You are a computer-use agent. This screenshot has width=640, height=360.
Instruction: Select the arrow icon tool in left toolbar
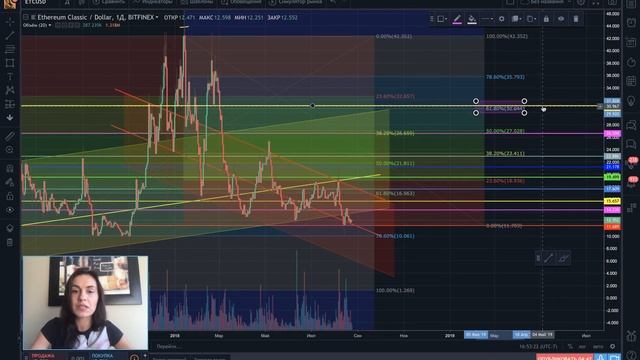(x=10, y=118)
